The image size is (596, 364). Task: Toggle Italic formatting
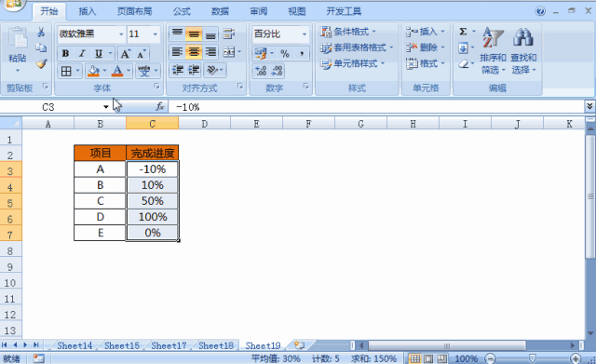[82, 54]
